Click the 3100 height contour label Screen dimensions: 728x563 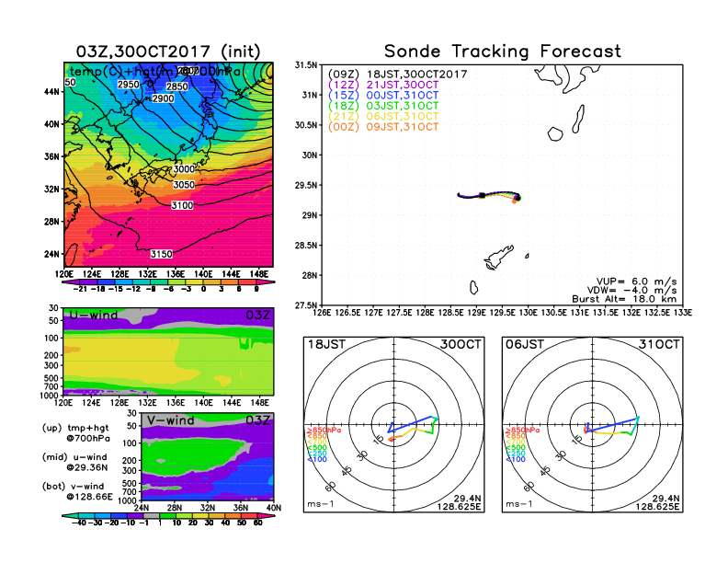pos(182,205)
